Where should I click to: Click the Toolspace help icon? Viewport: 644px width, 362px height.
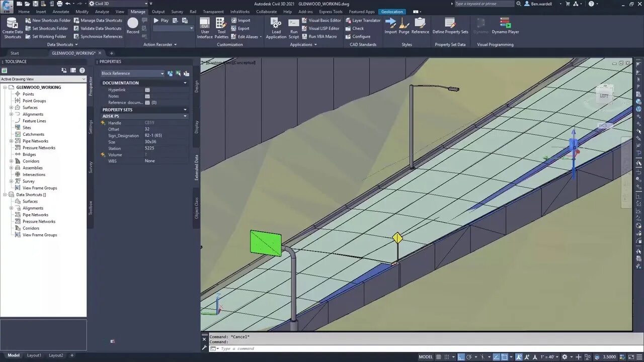[x=82, y=70]
